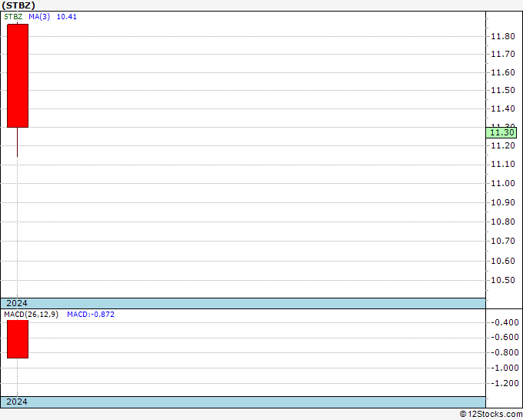Click the 10.70 price axis label
This screenshot has height=420, width=523.
[x=503, y=241]
